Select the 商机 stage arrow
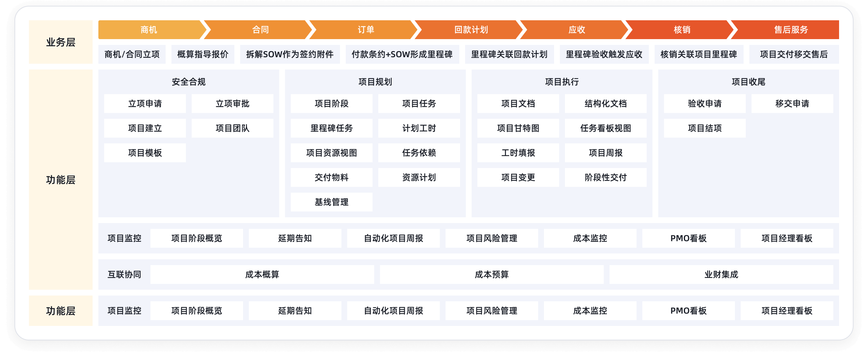Image resolution: width=868 pixels, height=352 pixels. pos(148,30)
